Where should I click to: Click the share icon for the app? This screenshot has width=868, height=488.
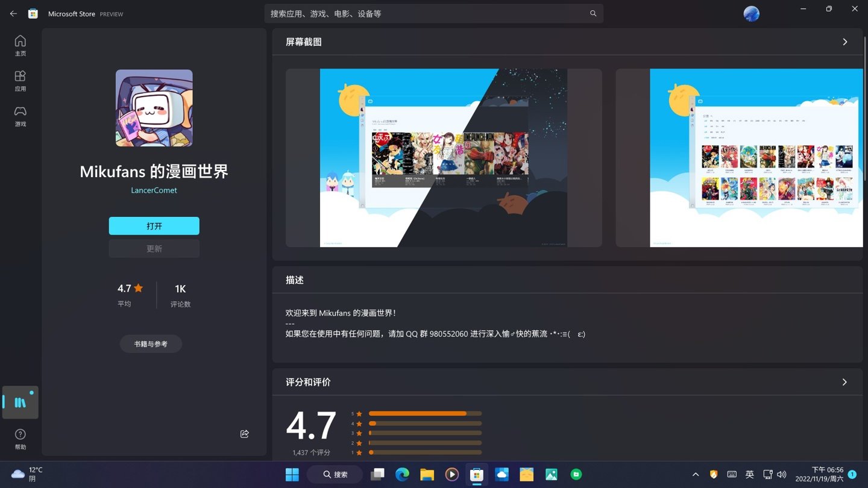click(244, 433)
